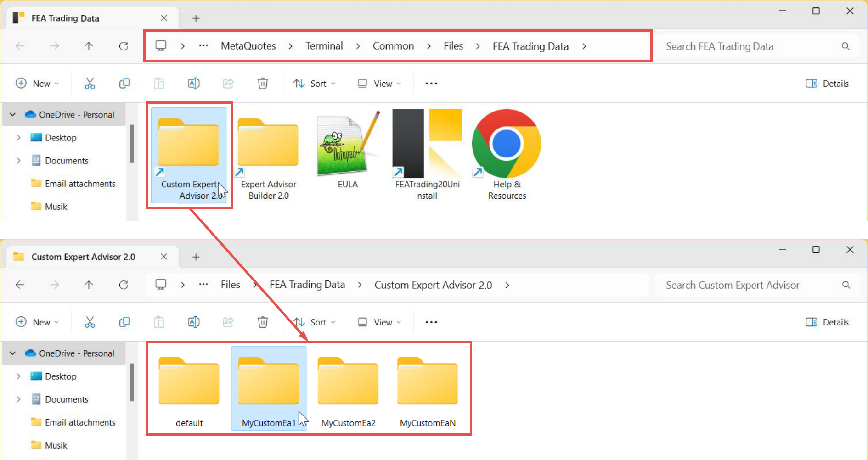Image resolution: width=868 pixels, height=460 pixels.
Task: Select the EULA Notepad++ file
Action: (348, 150)
